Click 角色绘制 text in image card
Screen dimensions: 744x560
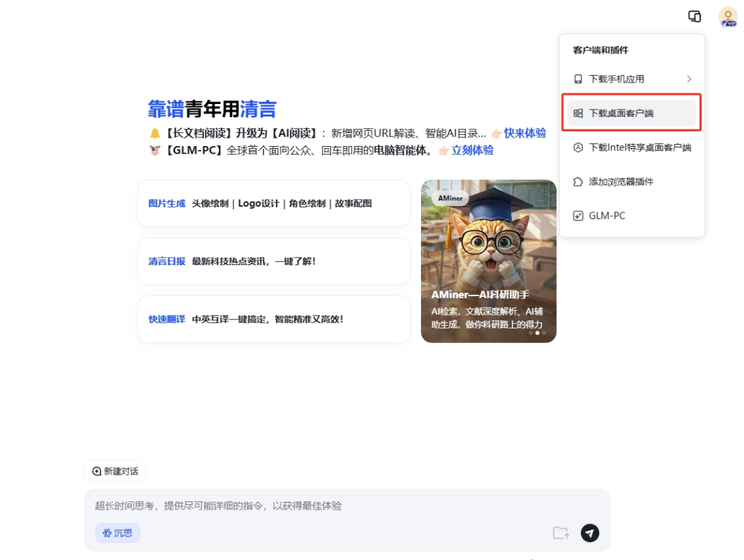tap(307, 203)
